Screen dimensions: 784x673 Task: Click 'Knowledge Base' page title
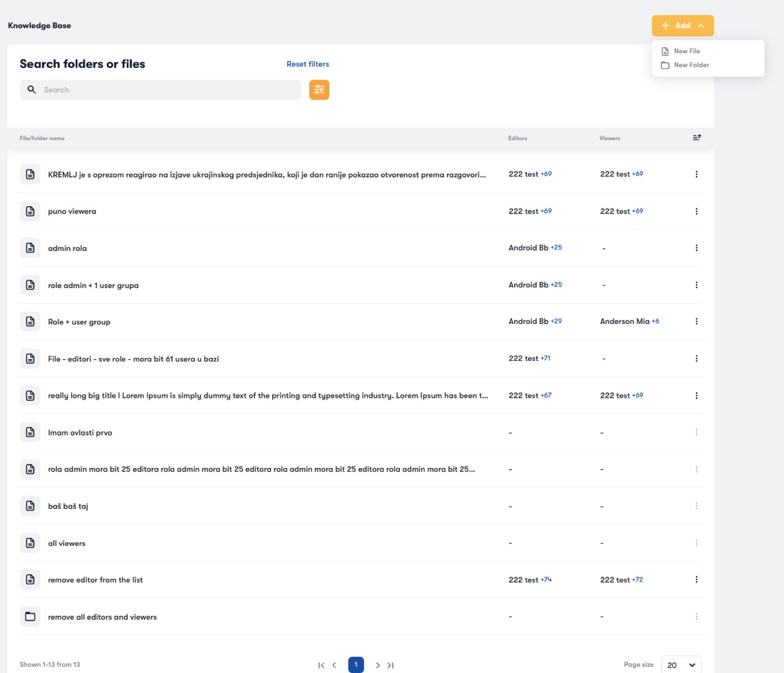coord(40,26)
